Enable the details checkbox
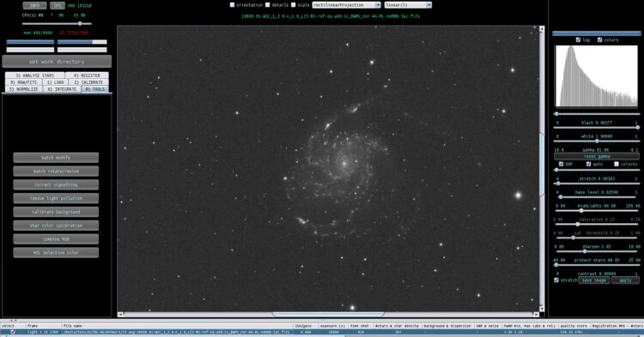This screenshot has height=337, width=644. coord(268,5)
